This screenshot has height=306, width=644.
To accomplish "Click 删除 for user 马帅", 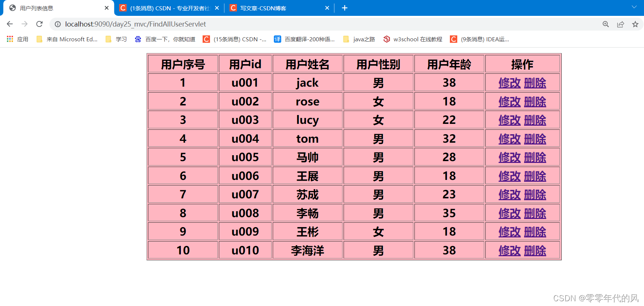I will tap(535, 157).
